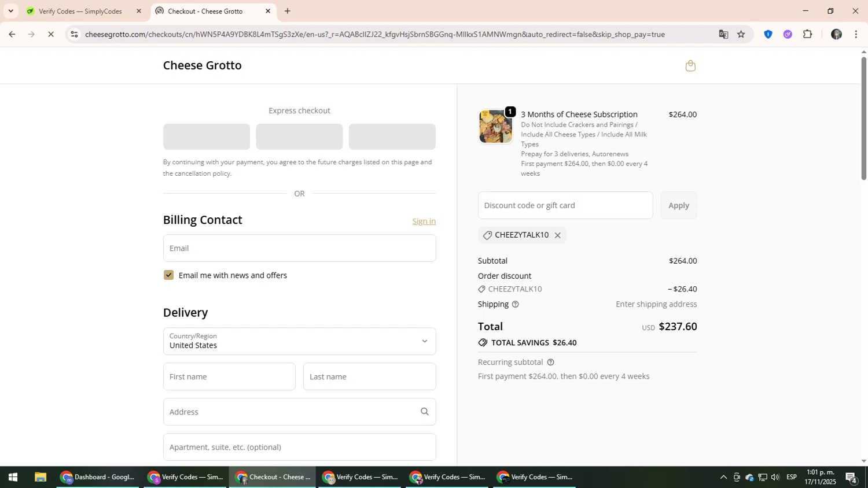The height and width of the screenshot is (488, 868).
Task: Open the Chrome three-dot menu
Action: tap(856, 34)
